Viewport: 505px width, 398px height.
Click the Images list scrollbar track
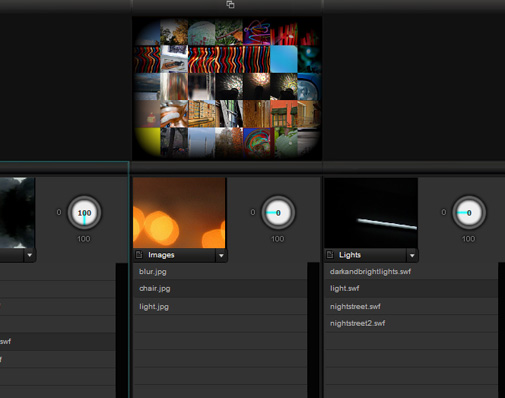point(313,330)
